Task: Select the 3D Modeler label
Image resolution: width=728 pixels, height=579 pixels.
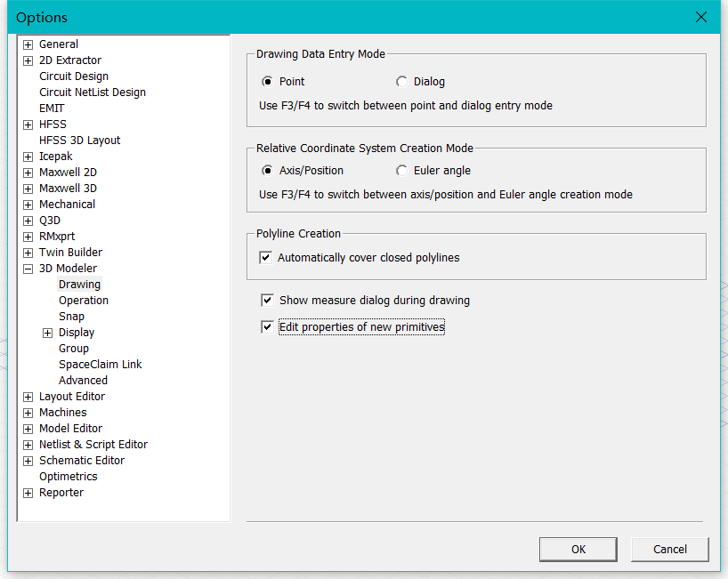Action: tap(68, 269)
